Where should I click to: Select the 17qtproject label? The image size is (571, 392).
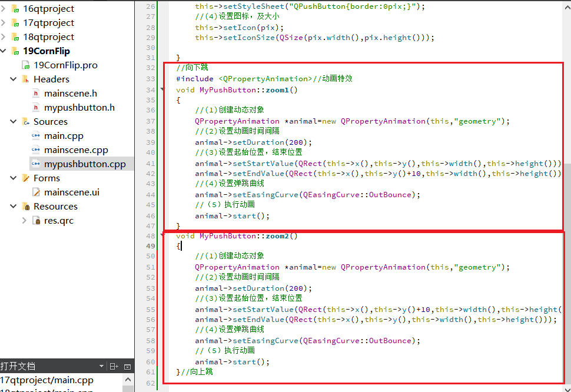pyautogui.click(x=48, y=22)
